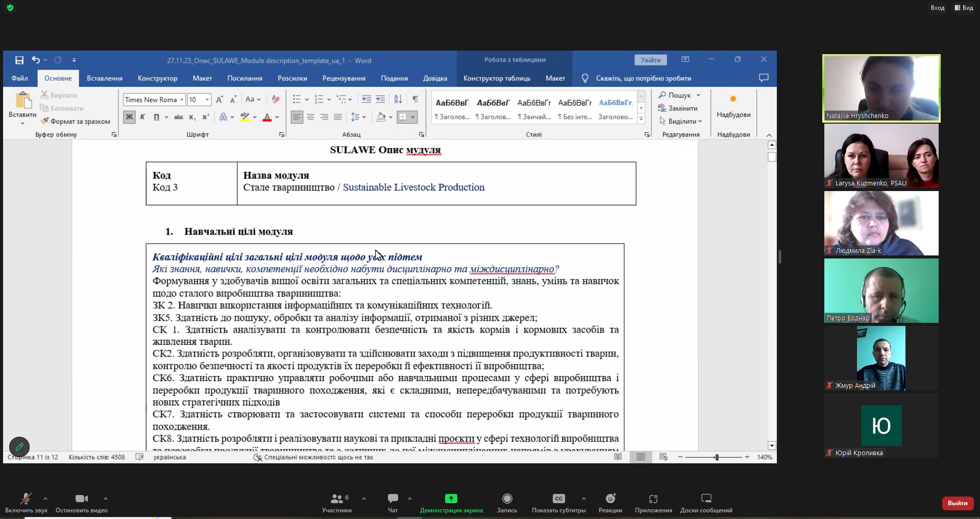This screenshot has width=980, height=519.
Task: Toggle bold Ж formatting
Action: point(129,117)
